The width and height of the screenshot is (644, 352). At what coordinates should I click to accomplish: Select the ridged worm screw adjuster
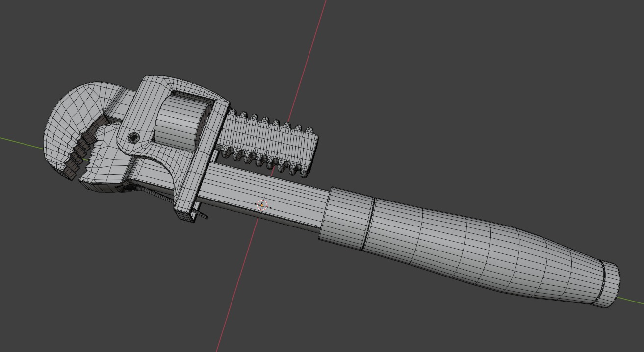click(x=268, y=144)
